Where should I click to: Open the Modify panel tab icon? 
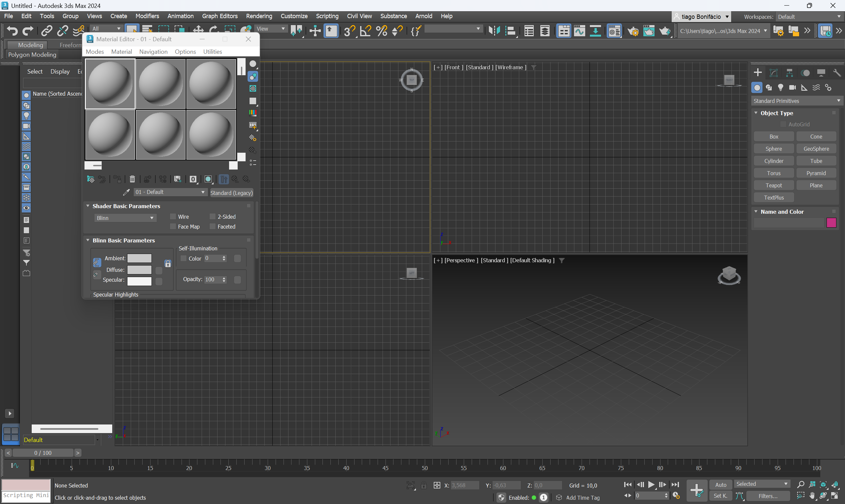point(774,73)
